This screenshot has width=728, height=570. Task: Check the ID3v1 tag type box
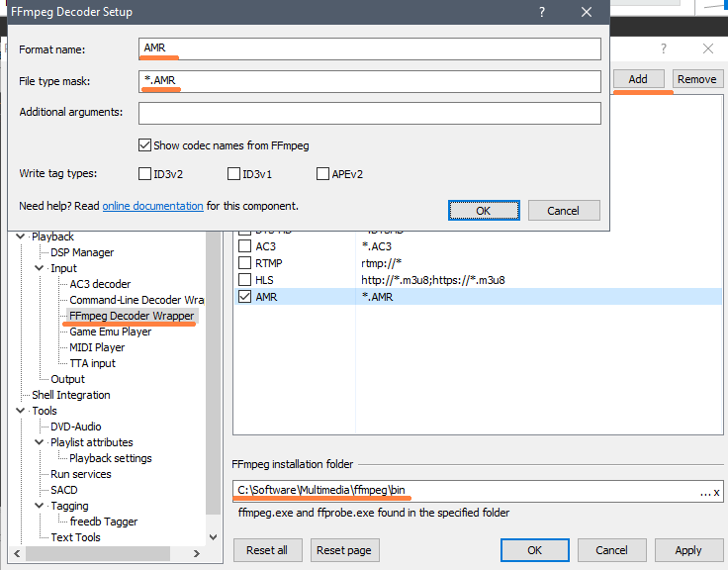click(x=234, y=174)
